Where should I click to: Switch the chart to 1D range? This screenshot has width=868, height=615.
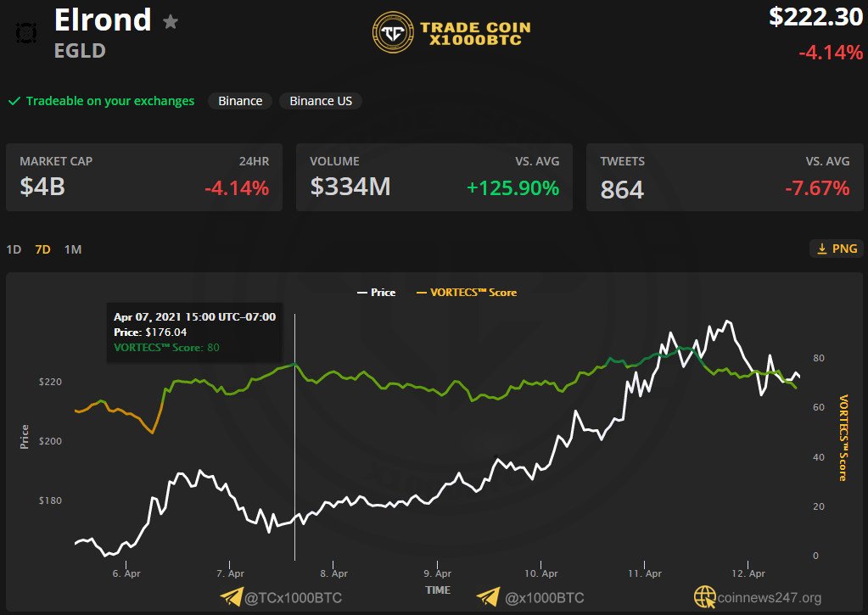click(14, 249)
